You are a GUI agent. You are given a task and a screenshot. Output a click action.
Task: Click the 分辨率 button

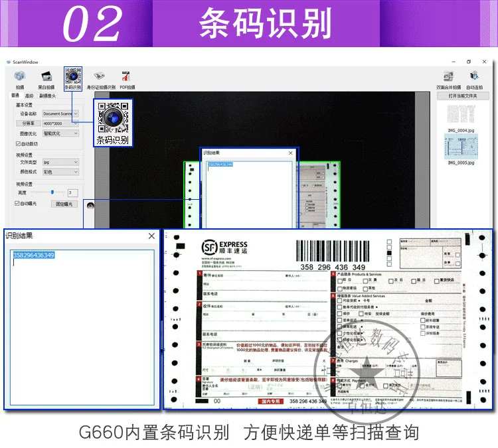[x=29, y=123]
